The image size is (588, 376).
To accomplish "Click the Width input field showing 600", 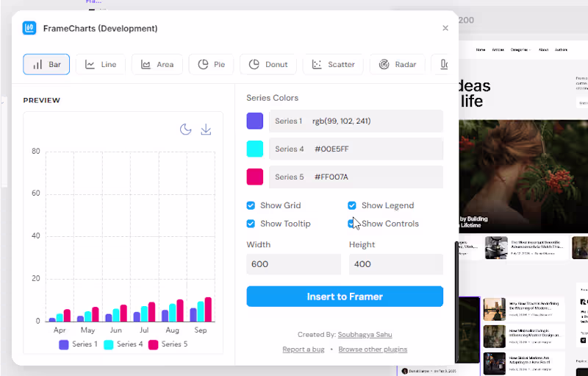I will (293, 264).
